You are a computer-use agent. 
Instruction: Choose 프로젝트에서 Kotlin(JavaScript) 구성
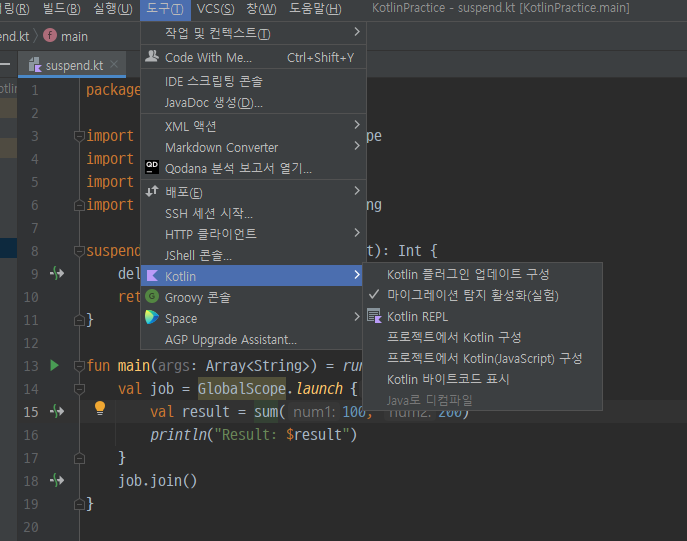[x=482, y=358]
